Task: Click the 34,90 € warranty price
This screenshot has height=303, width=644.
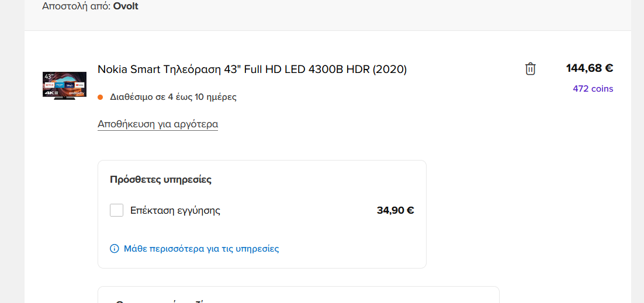Action: click(395, 211)
